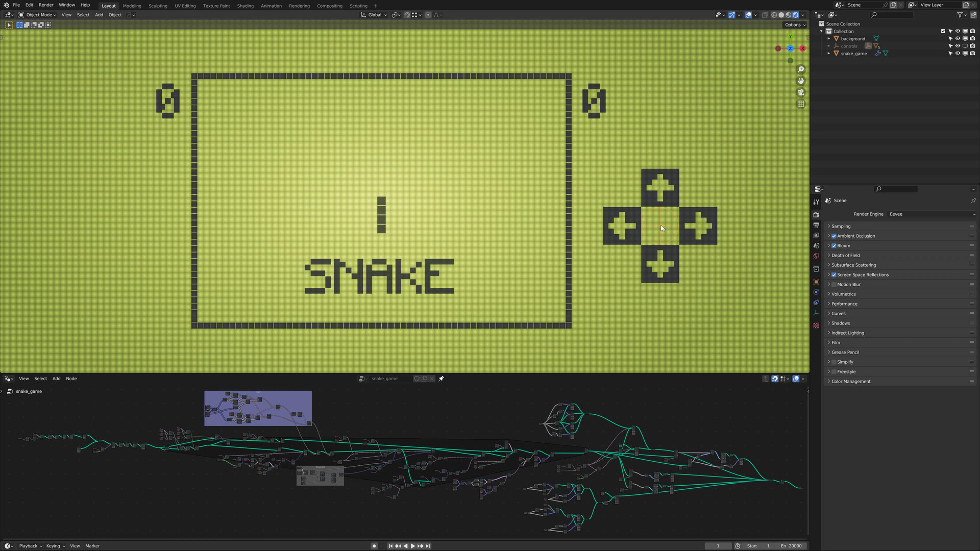Expand the Sampling section

click(841, 226)
